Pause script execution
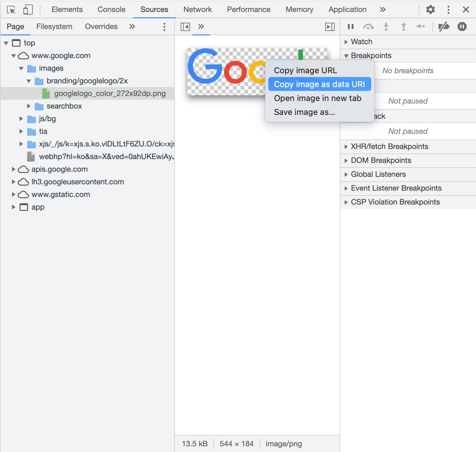 coord(350,27)
